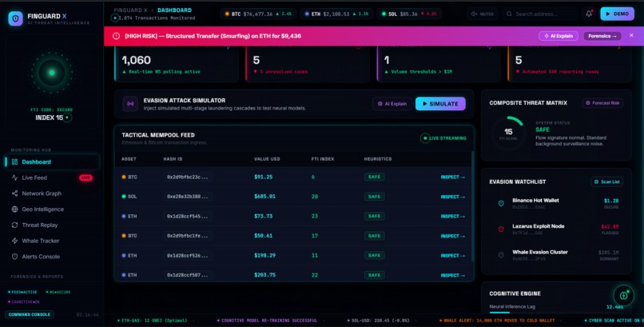Click AI Explain in the alert banner
Viewport: 644px width, 327px height.
click(x=559, y=36)
